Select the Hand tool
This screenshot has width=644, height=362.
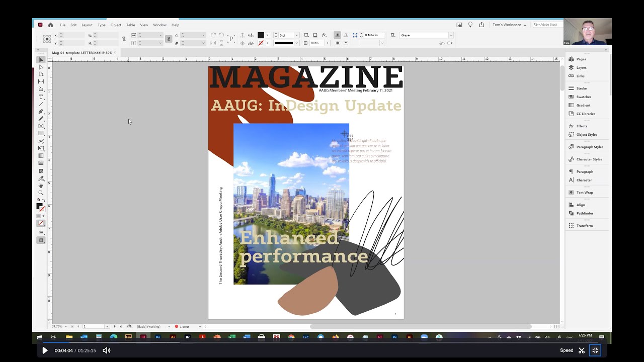41,186
